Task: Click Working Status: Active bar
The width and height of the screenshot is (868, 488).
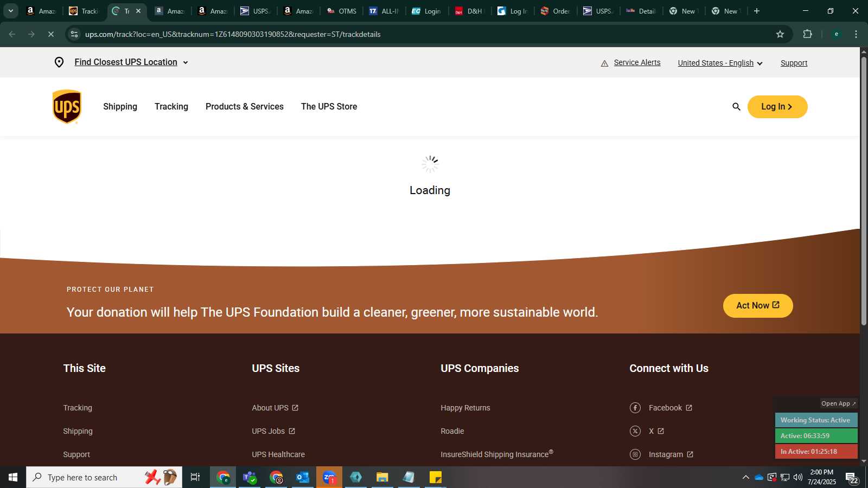Action: pyautogui.click(x=816, y=420)
